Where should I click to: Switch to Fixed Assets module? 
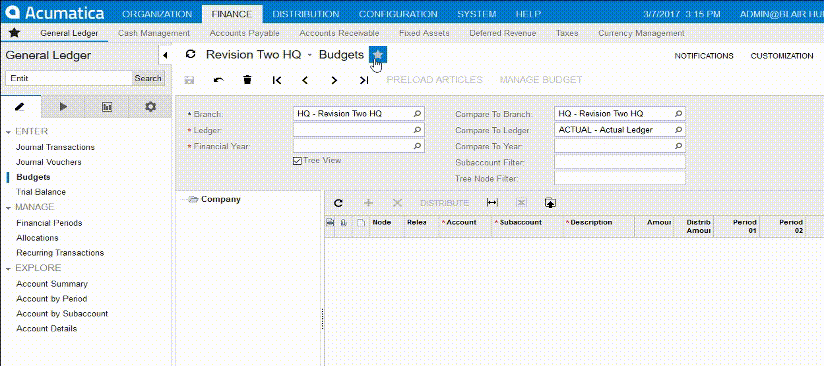coord(424,33)
